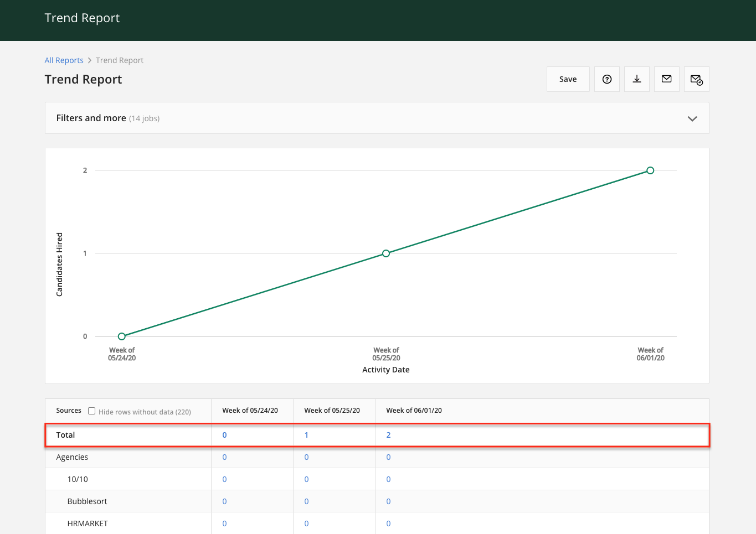Schedule recurring email with envelope-clock icon
Screen dimensions: 756x534
(x=697, y=79)
